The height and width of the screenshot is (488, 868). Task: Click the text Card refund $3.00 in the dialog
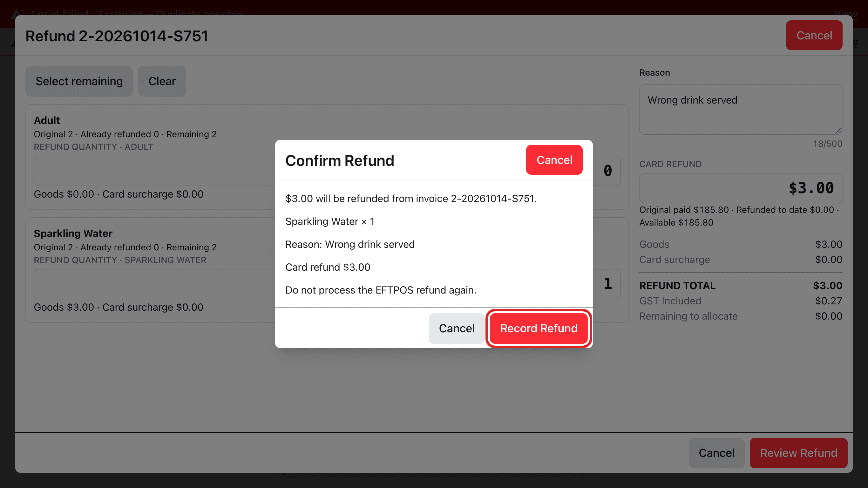[328, 267]
